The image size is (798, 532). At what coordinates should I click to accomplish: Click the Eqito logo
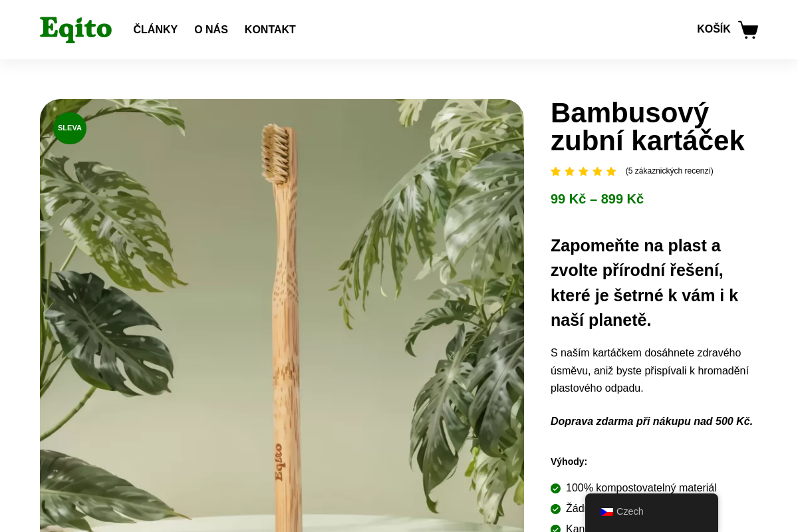tap(76, 29)
